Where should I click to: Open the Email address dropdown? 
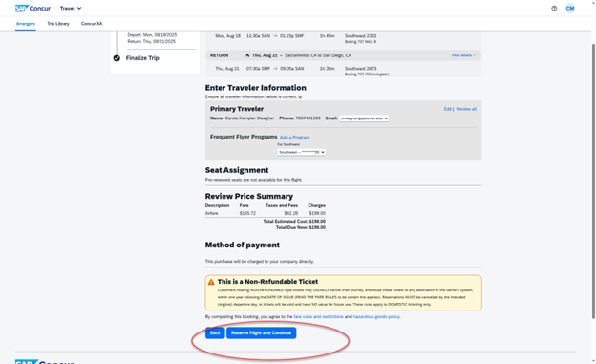[x=364, y=118]
